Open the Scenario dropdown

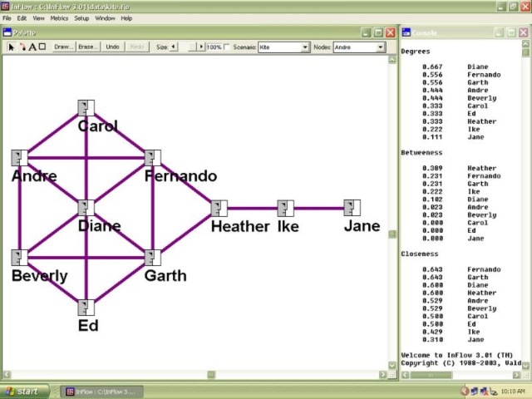coord(305,47)
